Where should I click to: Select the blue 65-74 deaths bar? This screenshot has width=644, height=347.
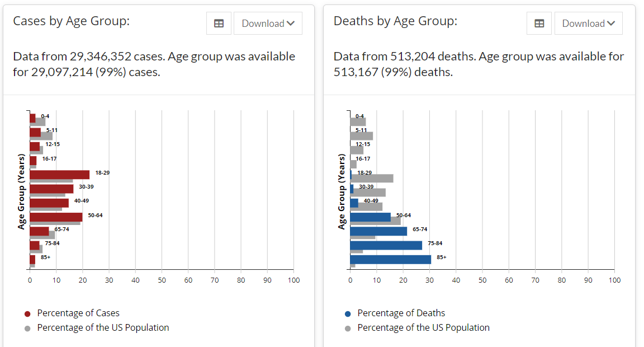click(x=378, y=231)
